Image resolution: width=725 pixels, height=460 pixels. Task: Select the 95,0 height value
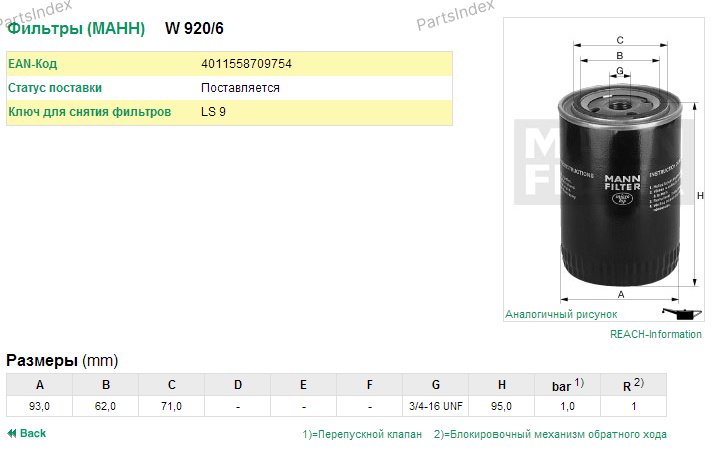(502, 406)
